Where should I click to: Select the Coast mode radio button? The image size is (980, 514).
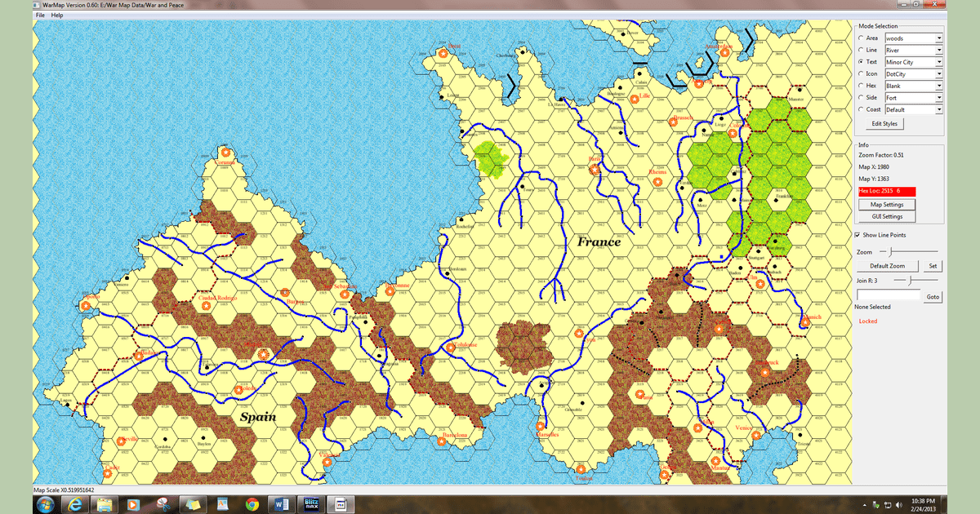coord(861,109)
